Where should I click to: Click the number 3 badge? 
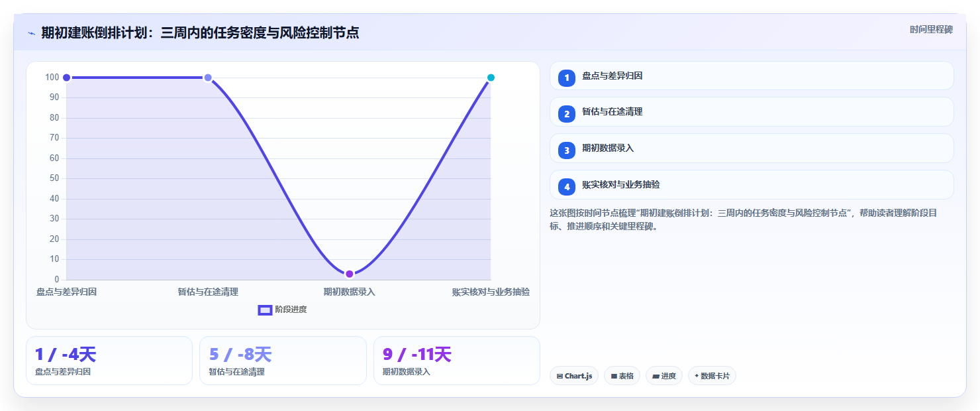point(567,150)
